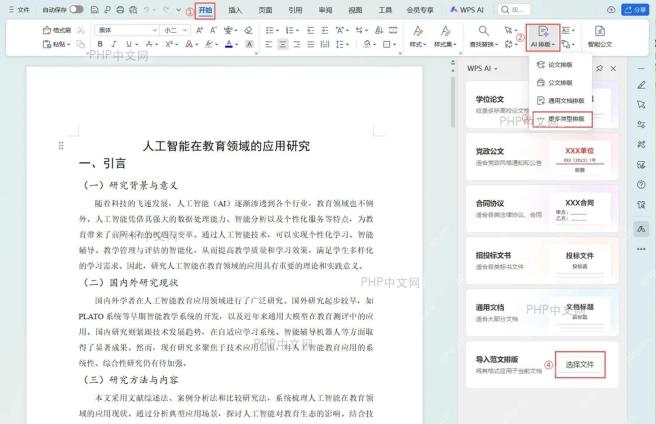
Task: Click the 智能公文 button
Action: click(x=600, y=36)
